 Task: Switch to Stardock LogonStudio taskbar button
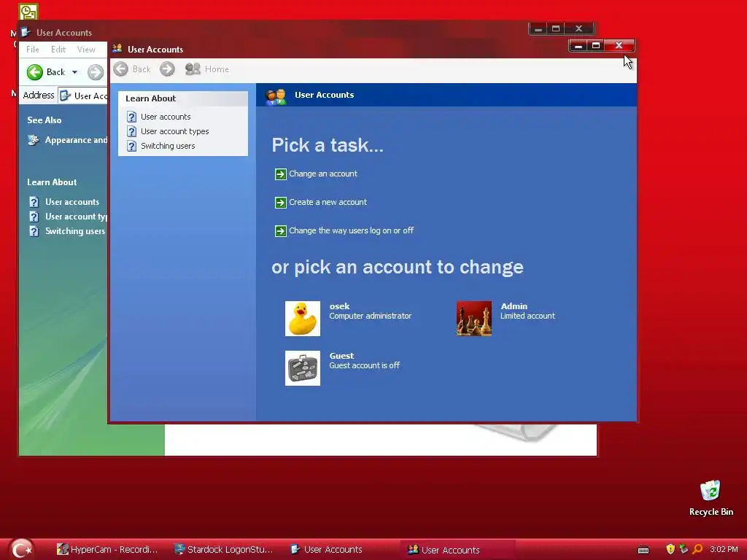click(x=224, y=550)
